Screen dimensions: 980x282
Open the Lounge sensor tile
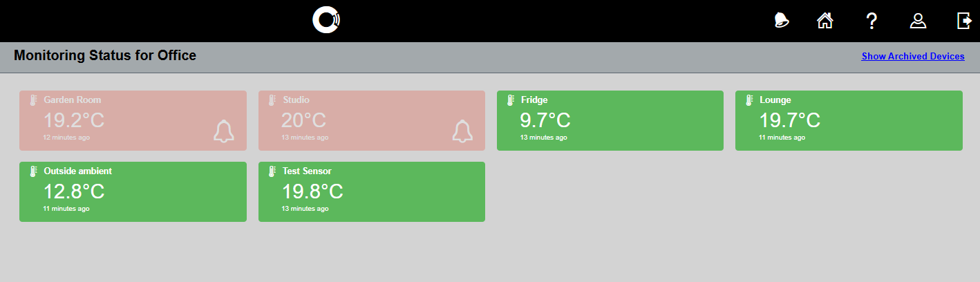pyautogui.click(x=848, y=120)
